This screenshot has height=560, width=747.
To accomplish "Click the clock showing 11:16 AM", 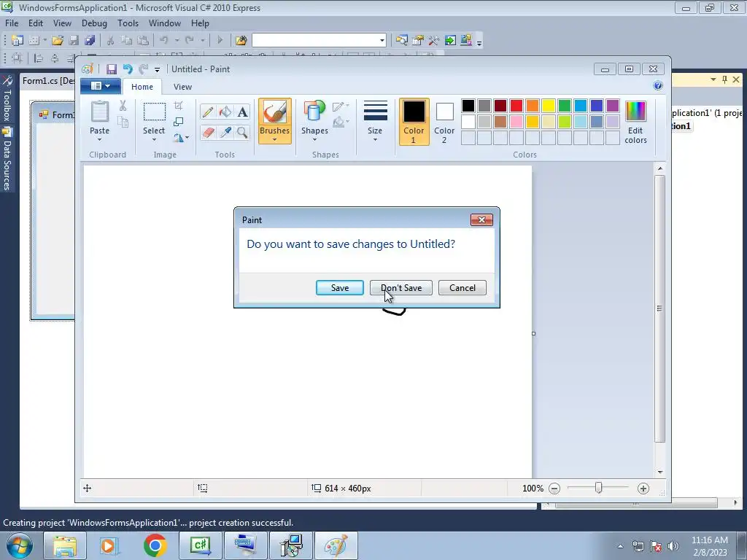I will 709,540.
